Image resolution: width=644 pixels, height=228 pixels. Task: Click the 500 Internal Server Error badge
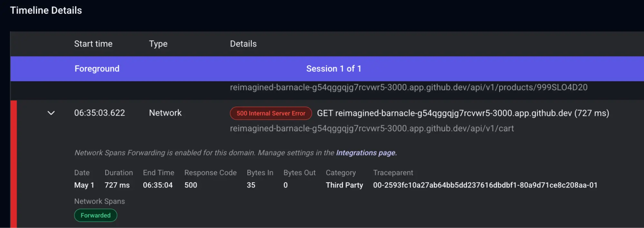point(271,113)
